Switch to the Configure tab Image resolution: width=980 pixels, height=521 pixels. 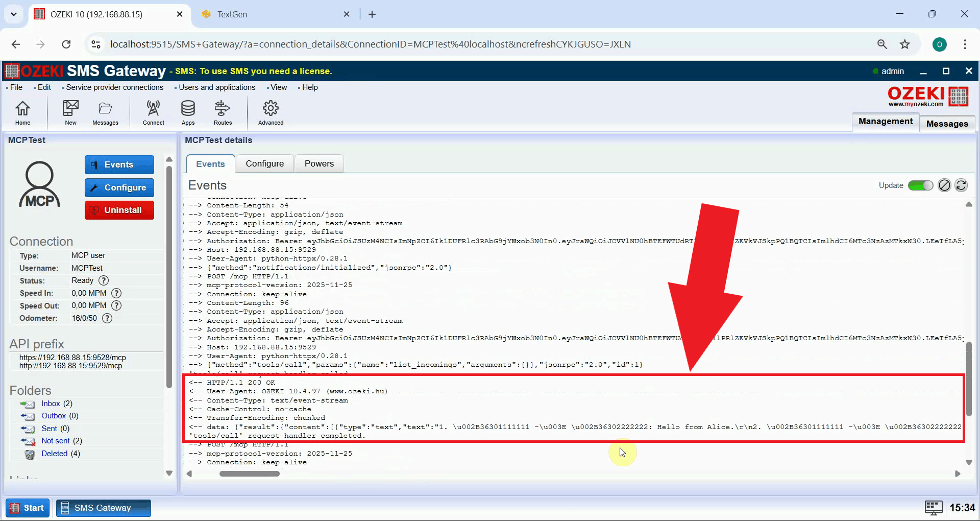[x=264, y=163]
